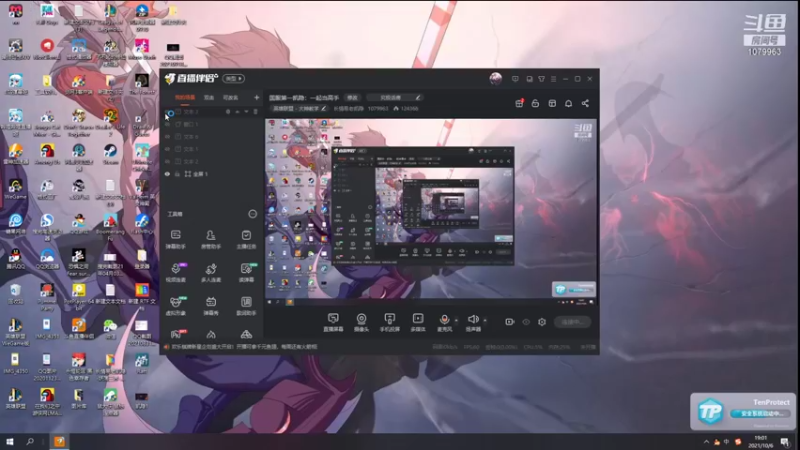Toggle visibility of the 文本 2 source
Image resolution: width=800 pixels, height=450 pixels.
click(167, 161)
